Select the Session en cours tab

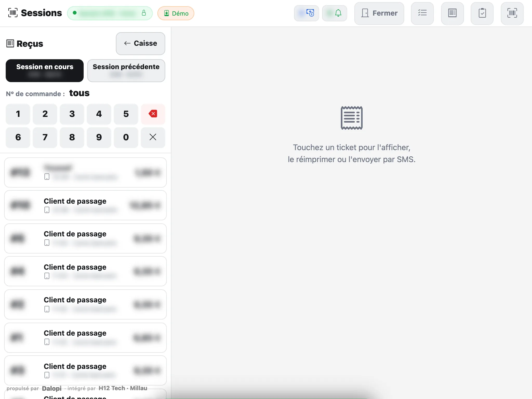45,71
